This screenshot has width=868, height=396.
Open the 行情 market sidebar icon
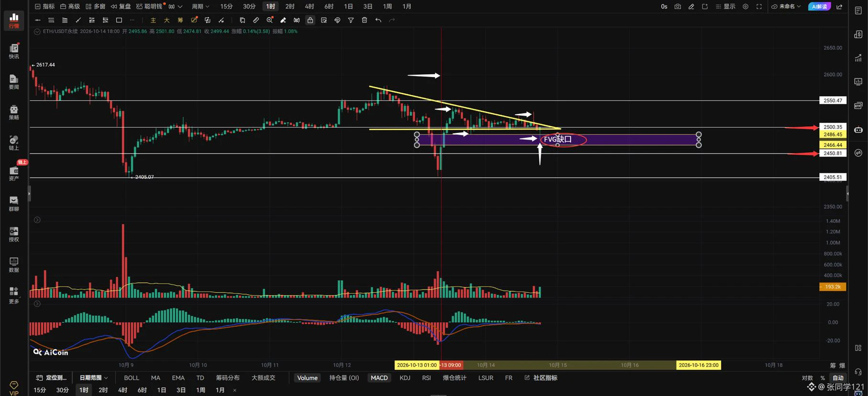pos(14,20)
